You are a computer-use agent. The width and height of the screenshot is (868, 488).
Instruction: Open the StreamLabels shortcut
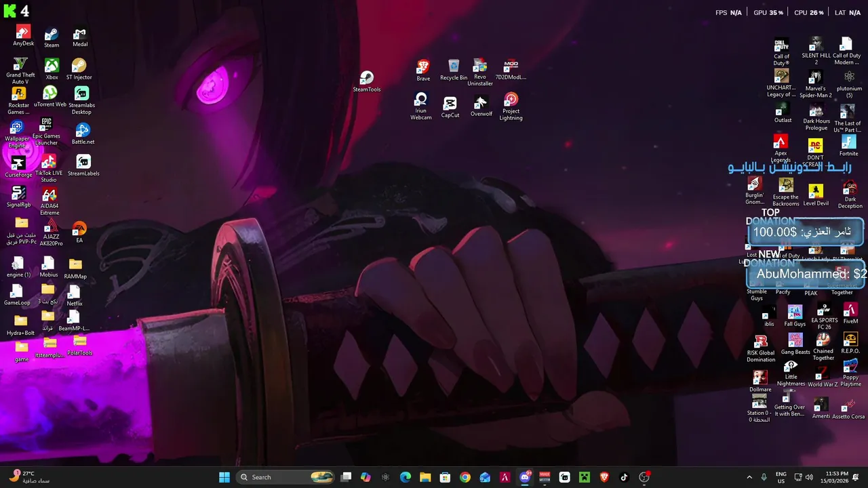point(83,165)
